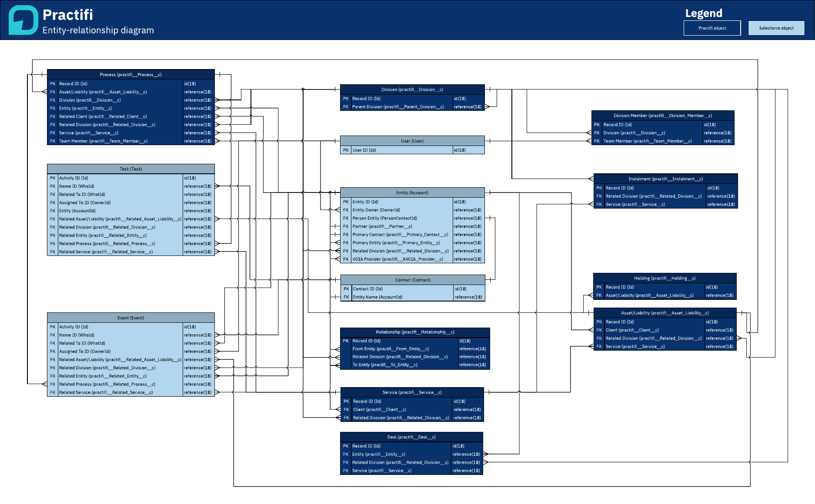Select the Service (practifi__Service__c) table header
815x504 pixels.
[412, 392]
